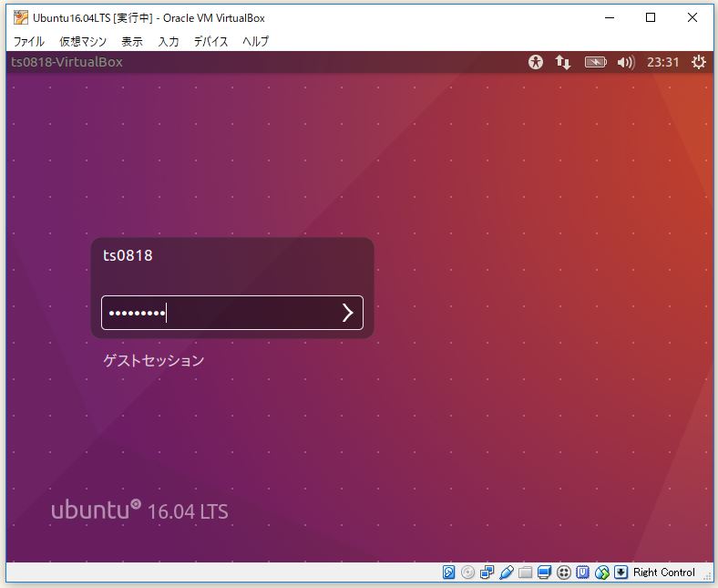Click the display status icon
Screen dimensions: 718x588
pyautogui.click(x=545, y=572)
